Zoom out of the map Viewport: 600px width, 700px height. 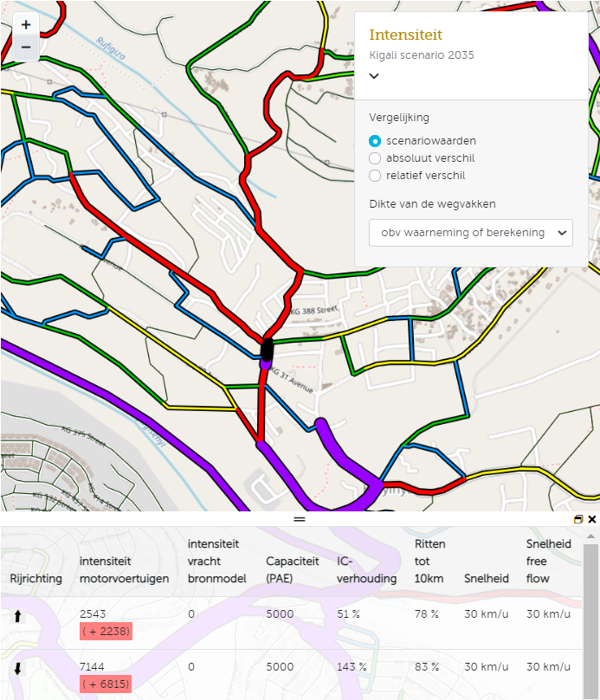(x=26, y=48)
